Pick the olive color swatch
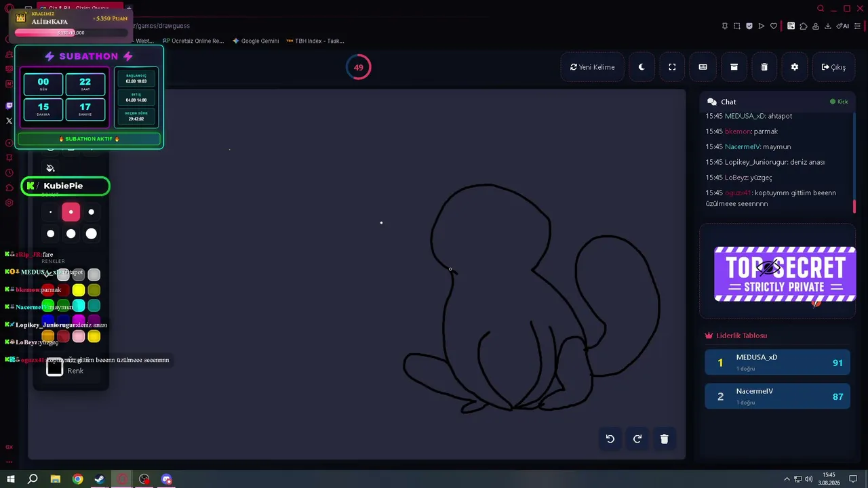This screenshot has height=488, width=868. (94, 291)
